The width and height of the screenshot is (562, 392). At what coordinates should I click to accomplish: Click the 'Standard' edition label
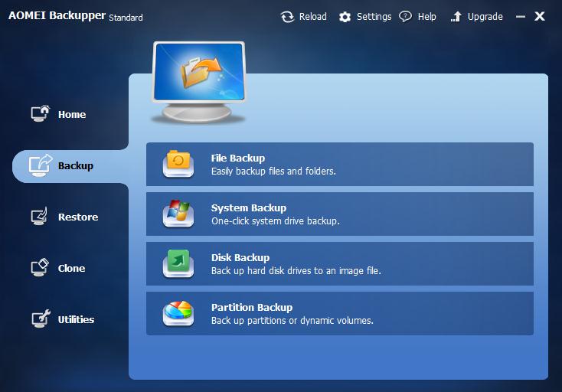(x=126, y=18)
